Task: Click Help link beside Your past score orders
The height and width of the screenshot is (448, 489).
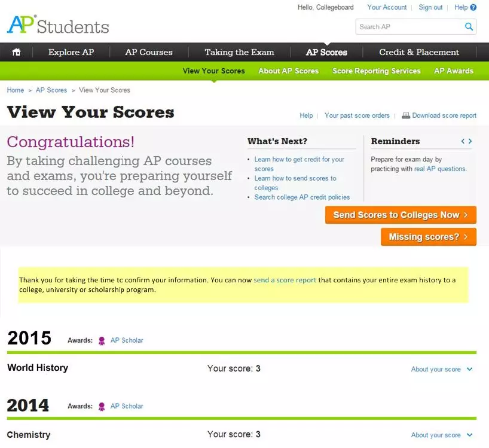Action: 306,115
